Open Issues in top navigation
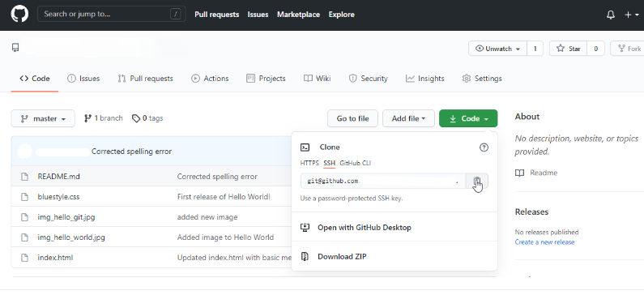The height and width of the screenshot is (295, 644). (258, 15)
